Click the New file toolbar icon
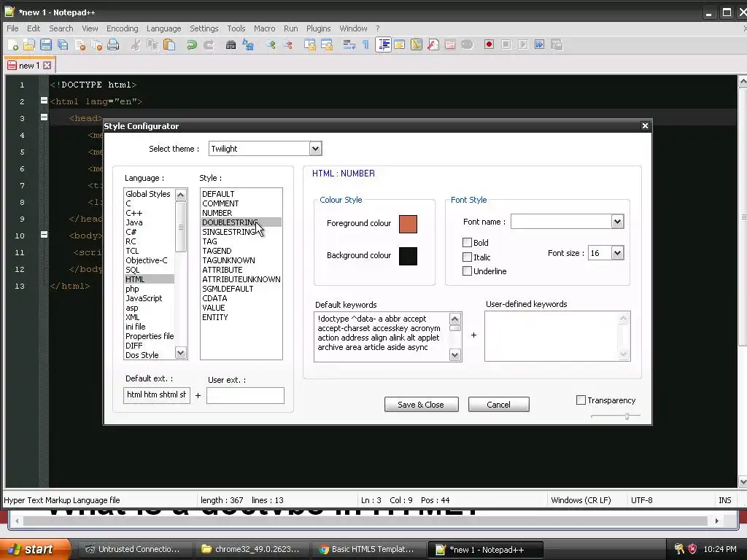 [13, 44]
